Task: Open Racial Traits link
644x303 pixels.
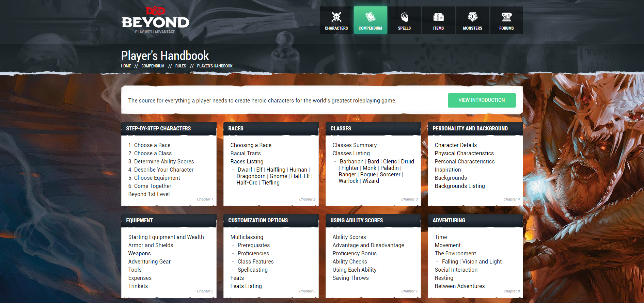Action: pos(246,153)
